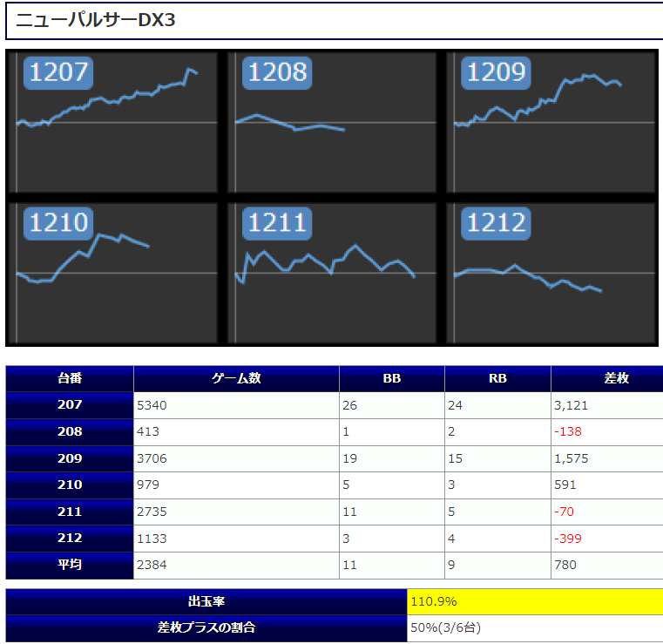Open the 1209 machine graph thumbnail
The image size is (663, 644).
tap(551, 122)
